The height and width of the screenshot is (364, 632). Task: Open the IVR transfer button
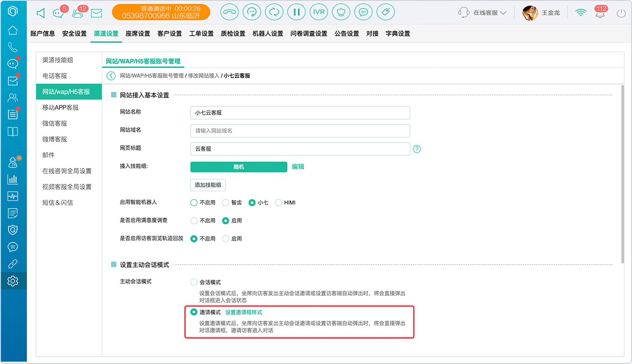click(319, 12)
